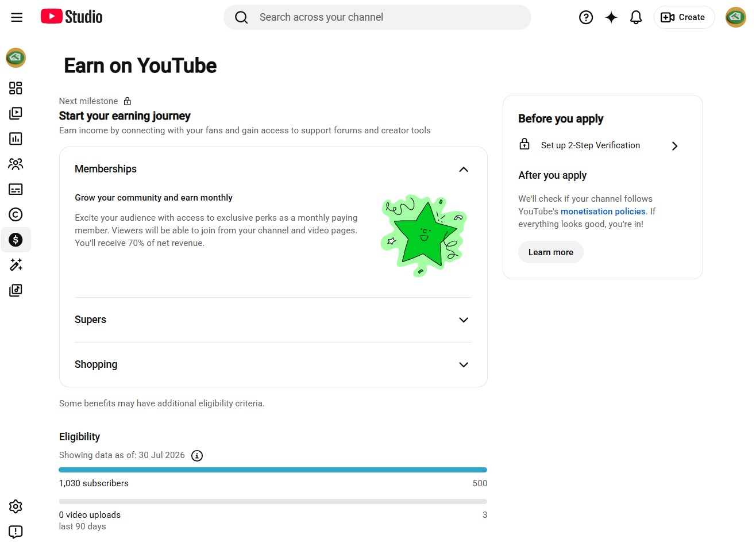
Task: Expand the Shopping section
Action: [x=464, y=365]
